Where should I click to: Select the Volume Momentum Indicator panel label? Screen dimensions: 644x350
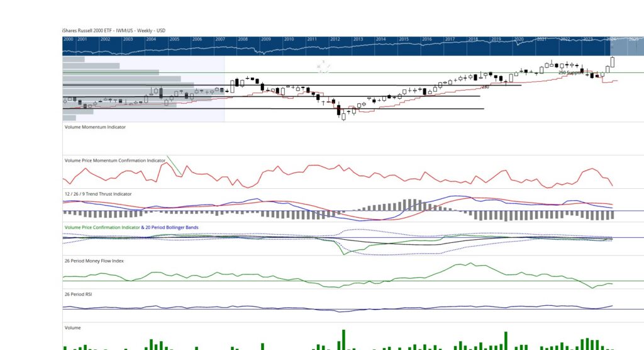[x=95, y=127]
